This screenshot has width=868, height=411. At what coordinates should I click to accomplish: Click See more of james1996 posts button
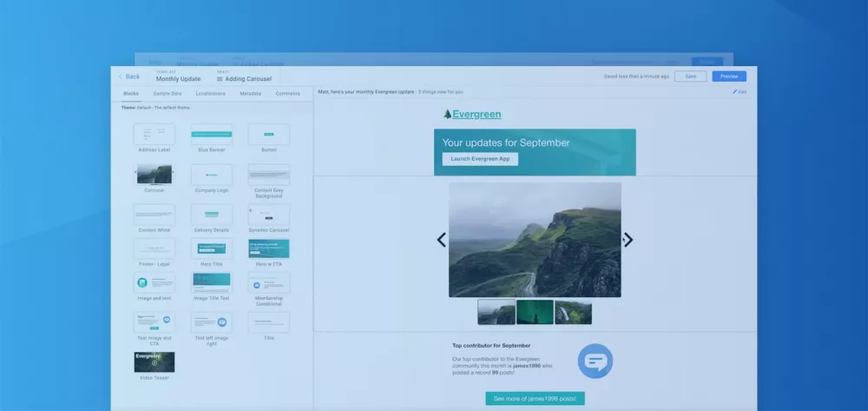pos(535,399)
